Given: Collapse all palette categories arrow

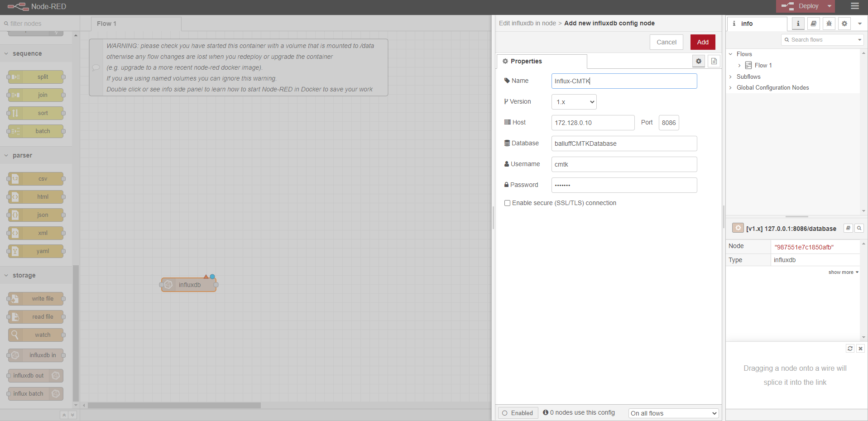Looking at the screenshot, I should click(64, 415).
